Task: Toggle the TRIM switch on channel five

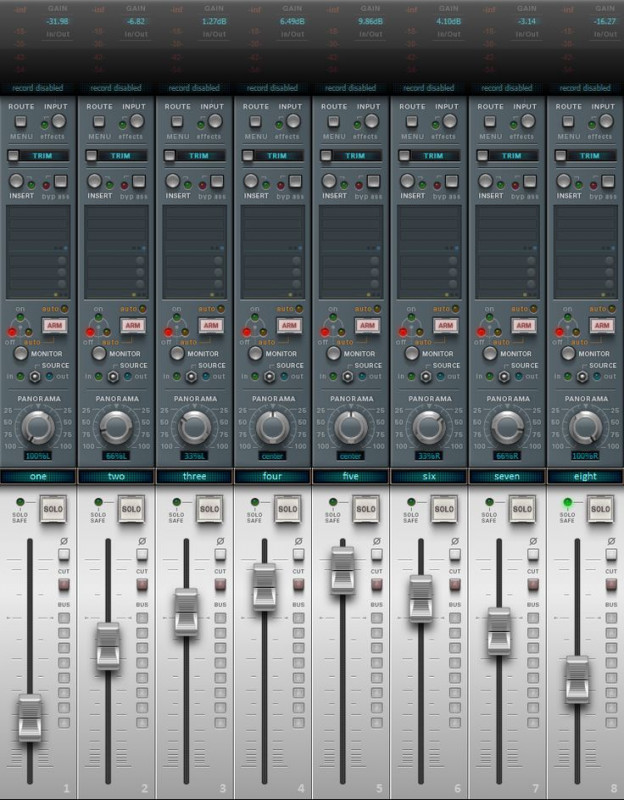Action: (326, 156)
